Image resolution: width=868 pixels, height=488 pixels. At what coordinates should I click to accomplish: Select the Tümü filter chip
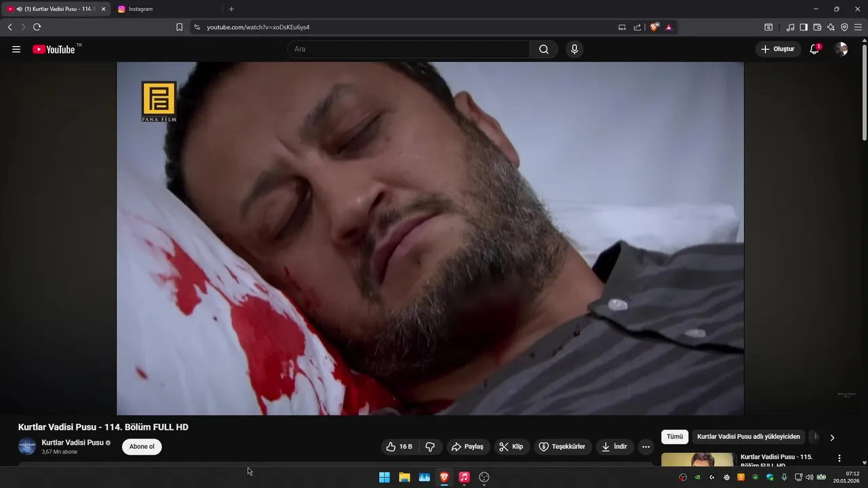tap(675, 437)
